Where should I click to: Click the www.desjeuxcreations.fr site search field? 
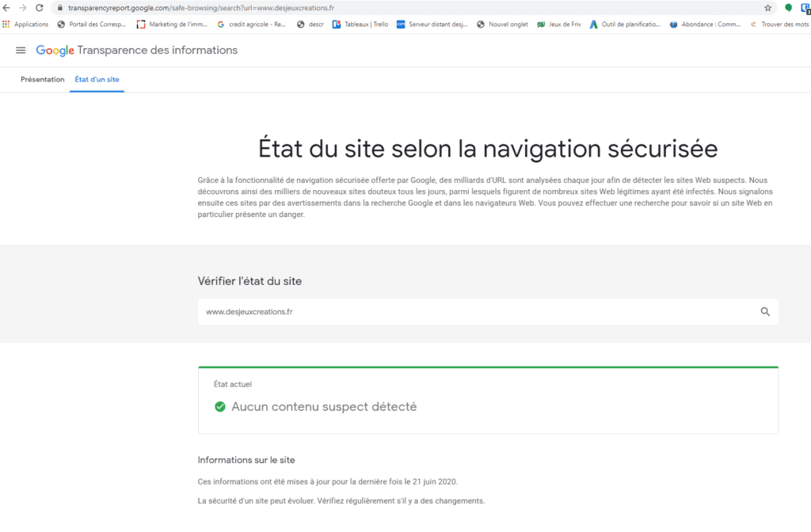pyautogui.click(x=488, y=312)
